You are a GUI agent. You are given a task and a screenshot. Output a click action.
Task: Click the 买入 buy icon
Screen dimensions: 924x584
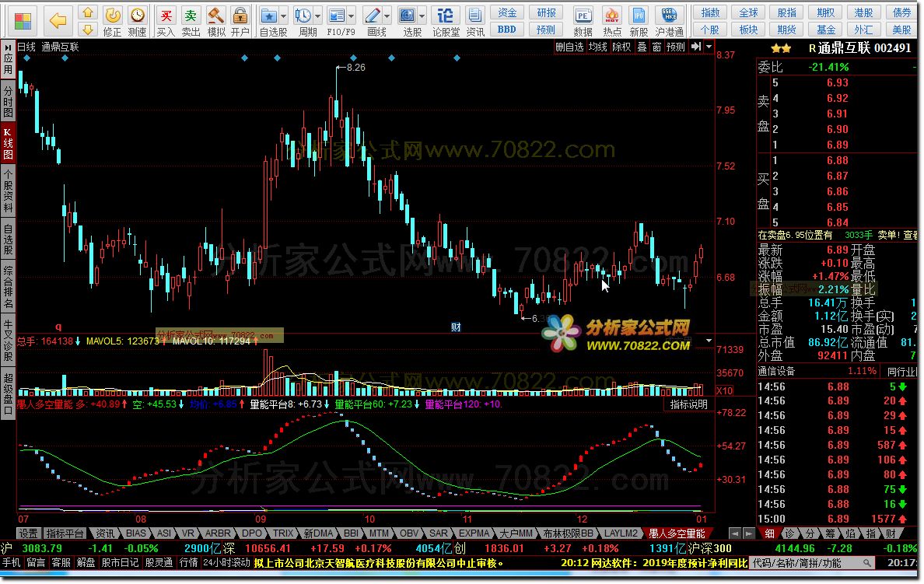[166, 22]
